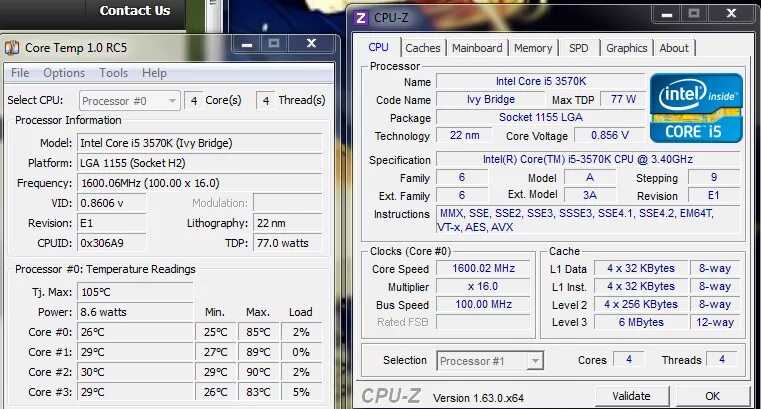Click the Level 2 cache value 4 x 256 KBytes
The image size is (761, 409).
(641, 305)
